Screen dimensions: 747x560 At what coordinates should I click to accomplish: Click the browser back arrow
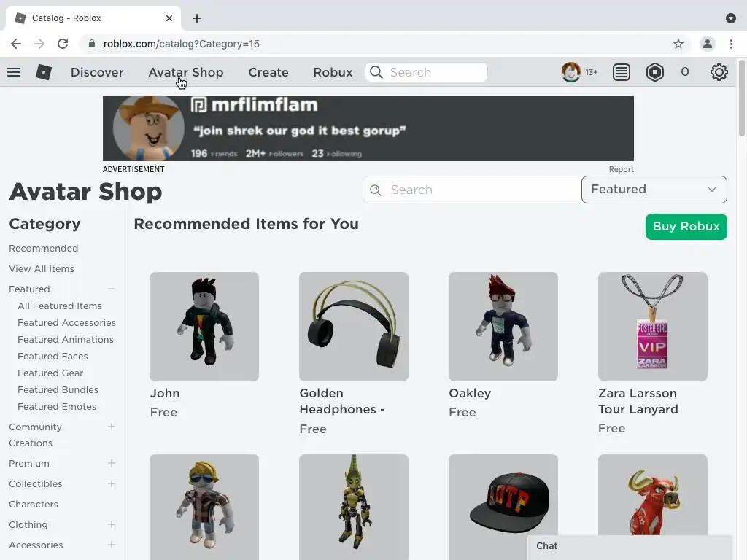pyautogui.click(x=16, y=44)
